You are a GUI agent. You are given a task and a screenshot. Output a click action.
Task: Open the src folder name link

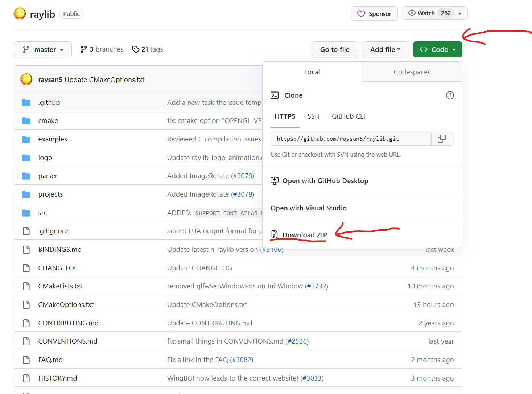click(42, 213)
